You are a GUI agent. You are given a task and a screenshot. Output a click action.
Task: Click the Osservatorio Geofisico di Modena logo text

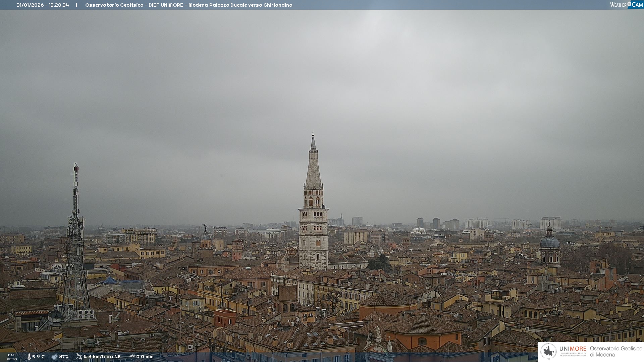[616, 351]
